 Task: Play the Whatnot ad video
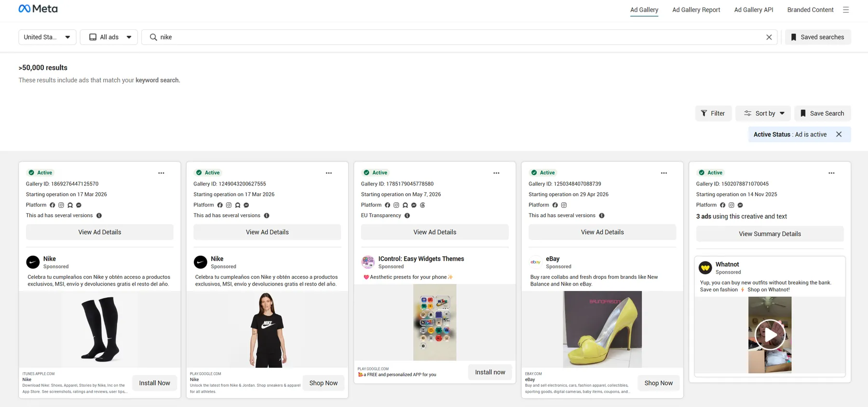(x=770, y=335)
